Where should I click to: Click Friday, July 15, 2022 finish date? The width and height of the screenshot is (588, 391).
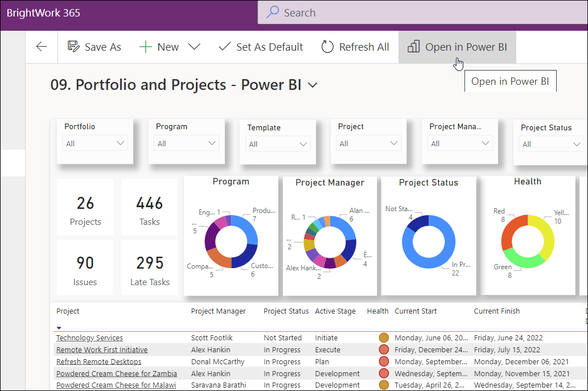tap(507, 350)
